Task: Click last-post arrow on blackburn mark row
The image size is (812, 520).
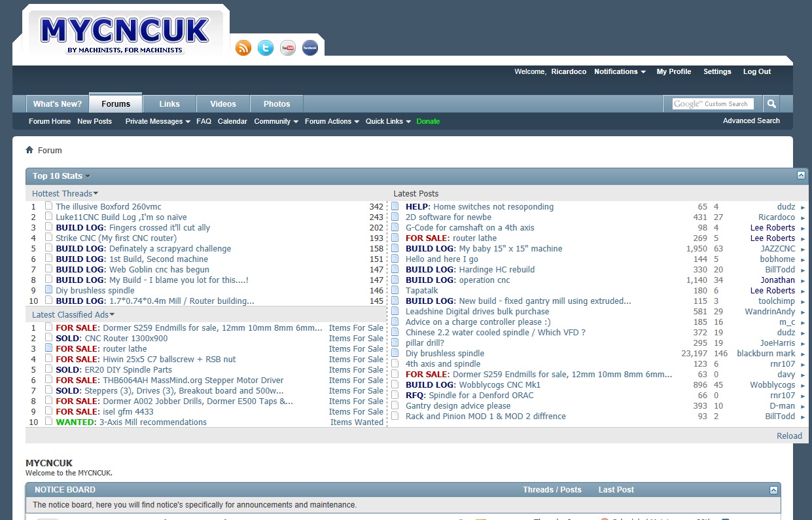Action: [x=803, y=354]
